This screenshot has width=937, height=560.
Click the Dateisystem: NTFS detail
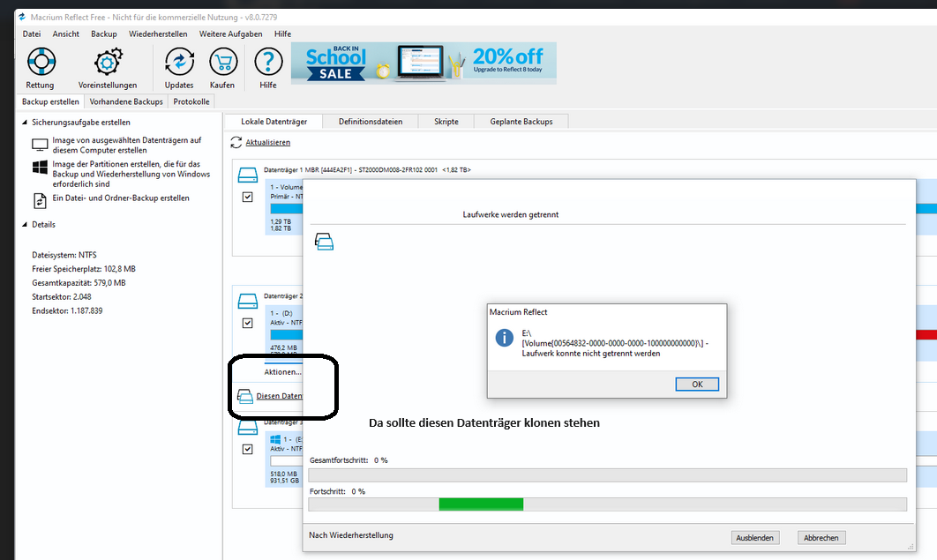pos(64,255)
